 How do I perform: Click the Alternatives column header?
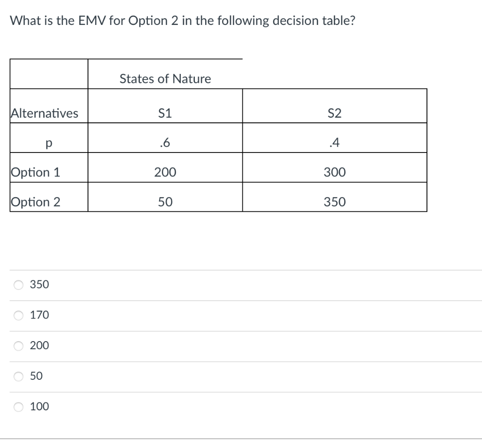[x=44, y=113]
